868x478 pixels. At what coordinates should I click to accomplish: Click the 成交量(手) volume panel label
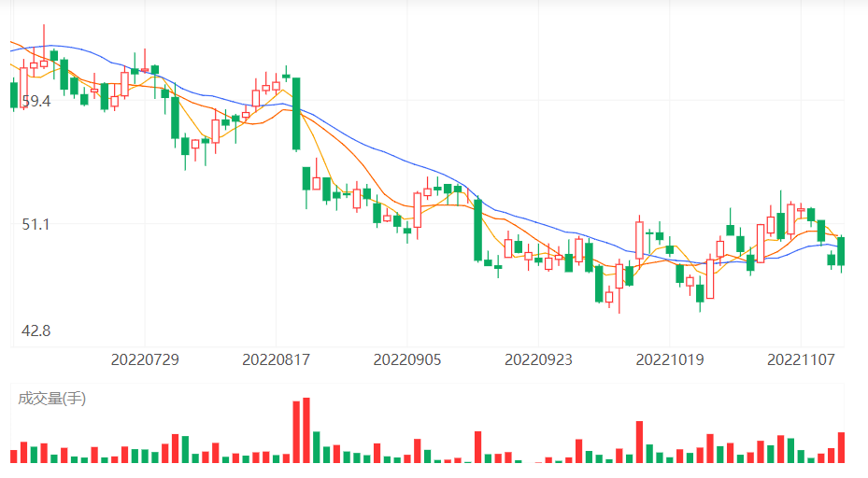pyautogui.click(x=51, y=399)
